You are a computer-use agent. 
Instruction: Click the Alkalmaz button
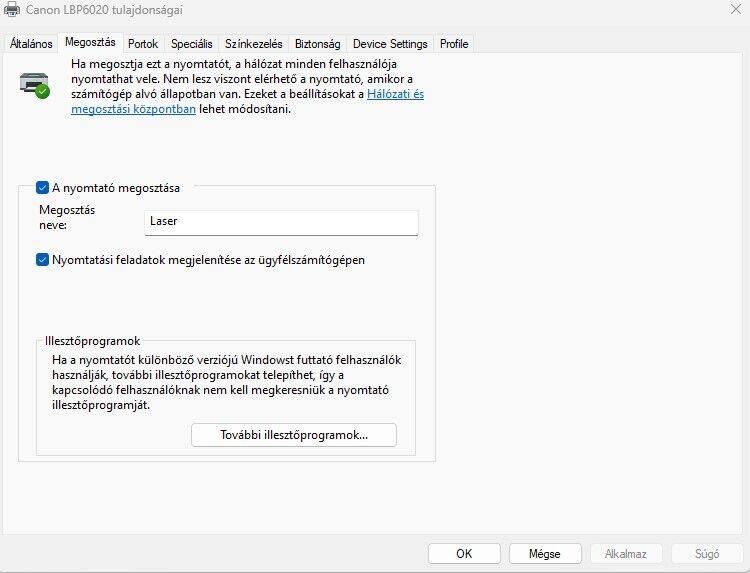pos(626,553)
